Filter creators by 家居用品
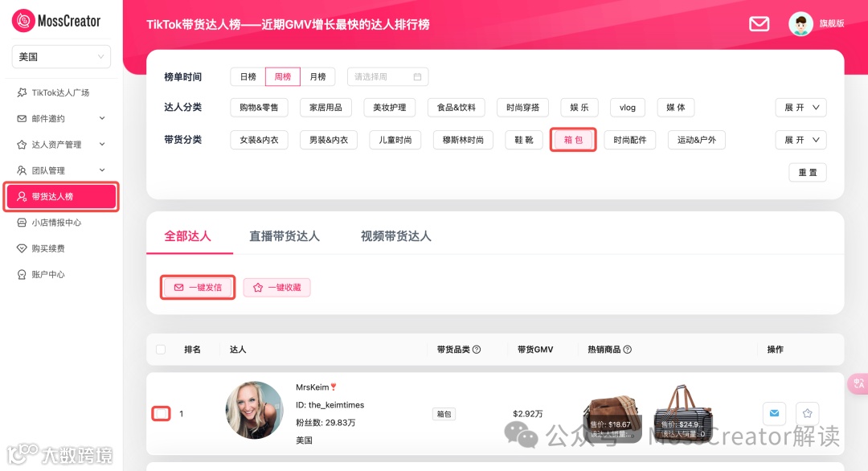 click(325, 108)
